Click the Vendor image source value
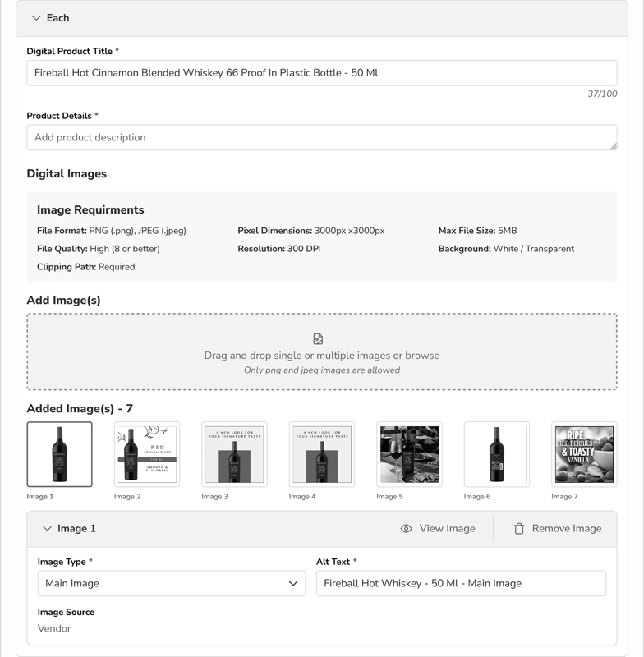The width and height of the screenshot is (644, 657). coord(54,628)
